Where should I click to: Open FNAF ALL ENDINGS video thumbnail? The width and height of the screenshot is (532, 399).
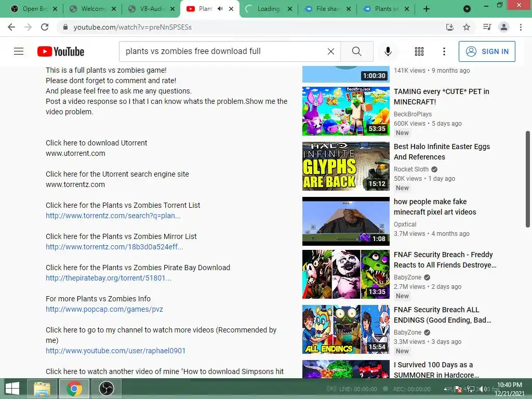pyautogui.click(x=345, y=329)
